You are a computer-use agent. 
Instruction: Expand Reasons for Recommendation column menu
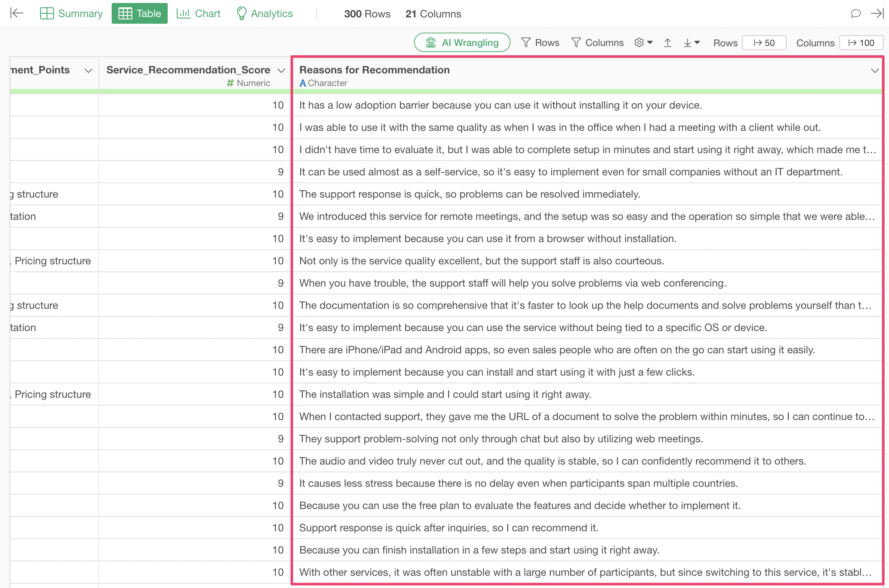point(875,70)
